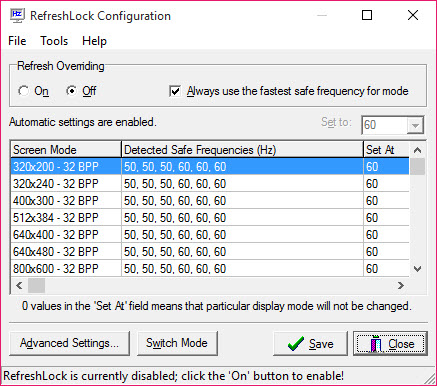Viewport: 437px width, 386px height.
Task: Click the horizontal scrollbar right arrow
Action: (x=401, y=285)
